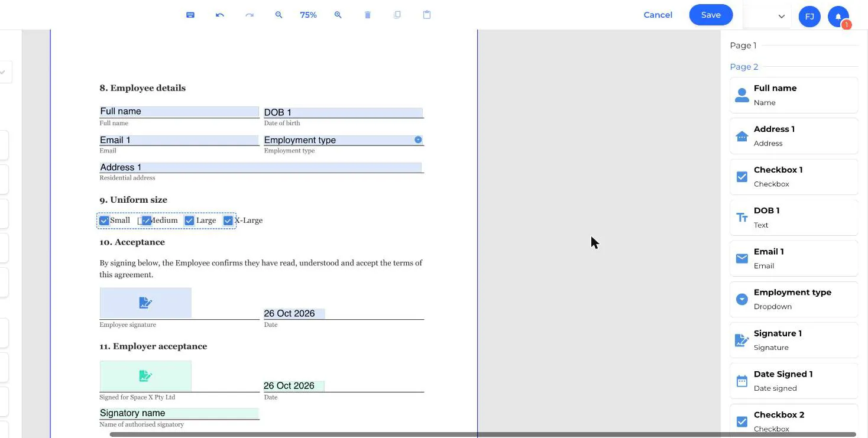Paste the copied field
The image size is (868, 438).
coord(427,15)
